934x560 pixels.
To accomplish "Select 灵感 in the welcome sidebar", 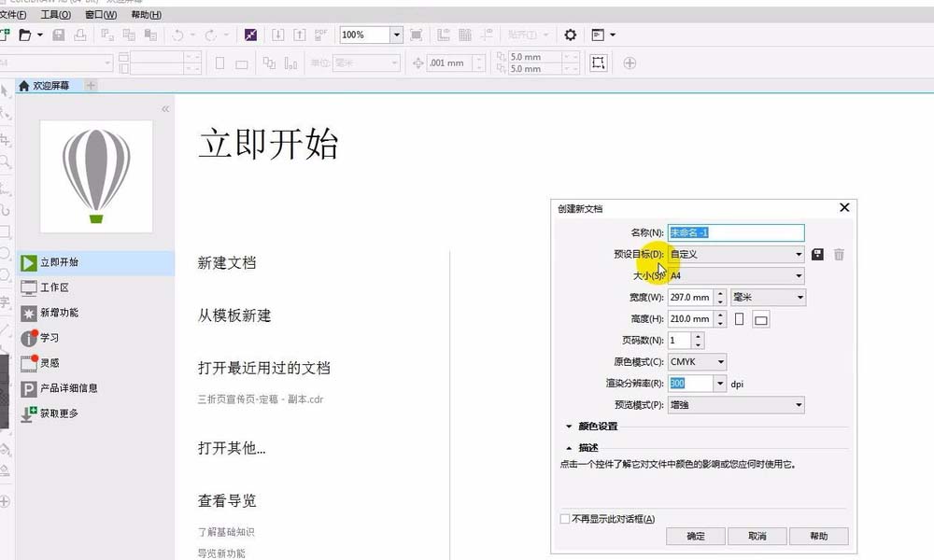I will coord(95,363).
